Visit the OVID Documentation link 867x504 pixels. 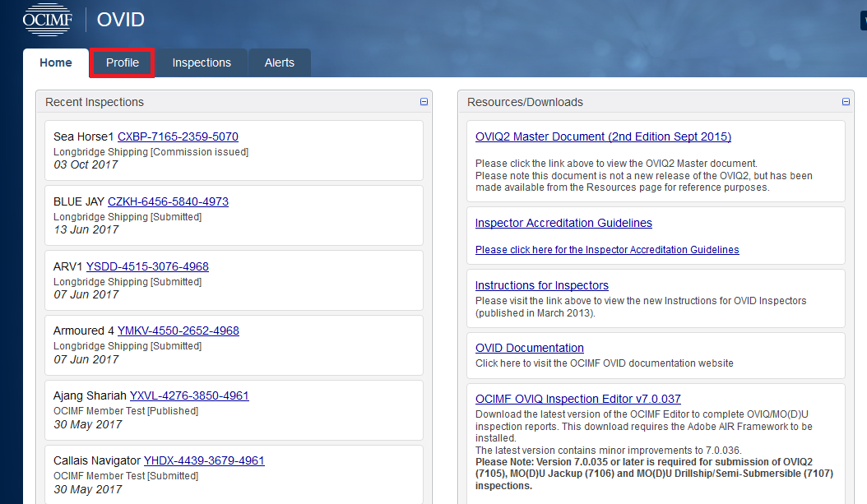click(530, 348)
